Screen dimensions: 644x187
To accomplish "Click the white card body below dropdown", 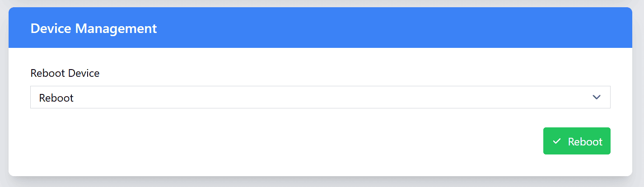I will pyautogui.click(x=271, y=145).
